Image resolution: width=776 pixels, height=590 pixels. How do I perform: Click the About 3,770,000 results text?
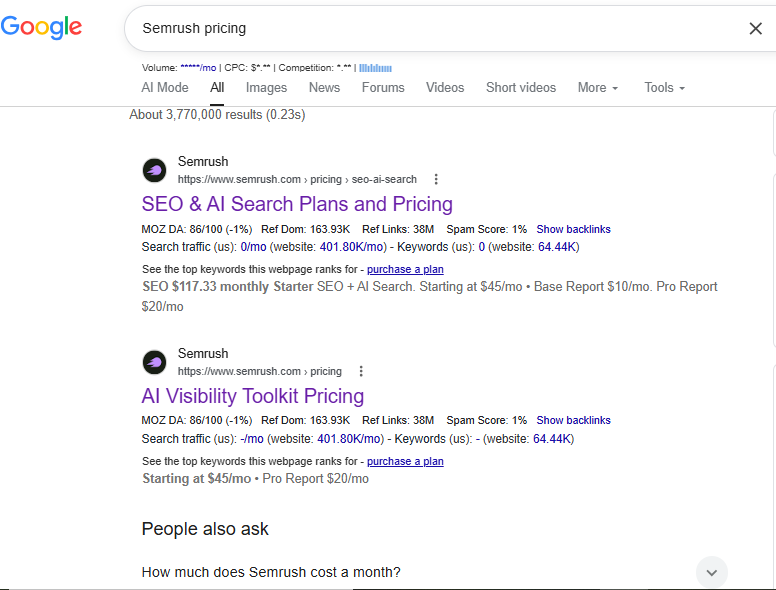[x=217, y=114]
